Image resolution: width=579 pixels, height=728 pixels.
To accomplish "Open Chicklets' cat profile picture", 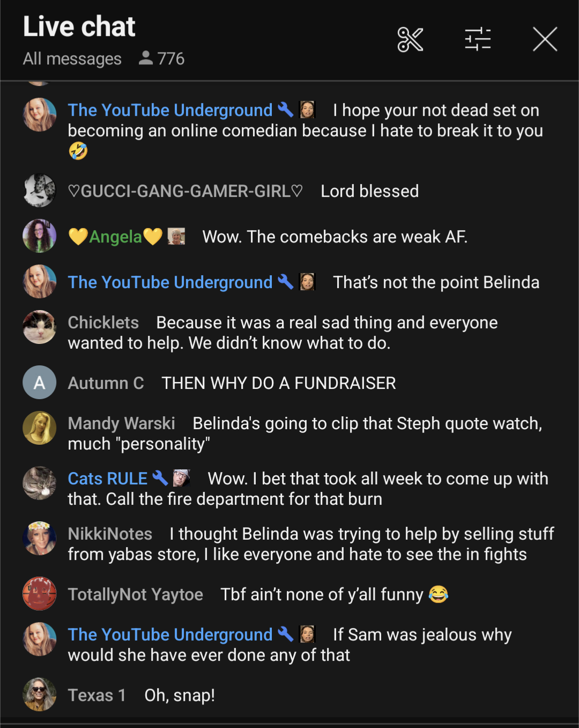I will 40,327.
